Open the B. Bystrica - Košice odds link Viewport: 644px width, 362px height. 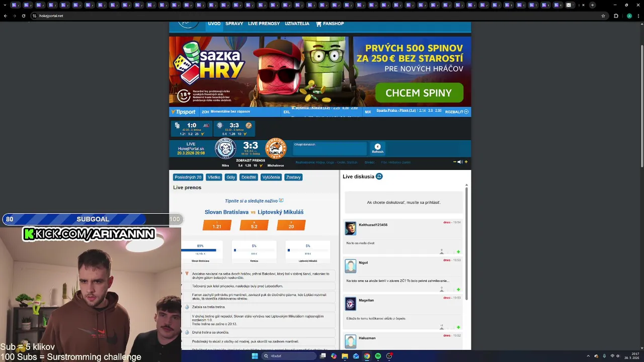point(310,108)
